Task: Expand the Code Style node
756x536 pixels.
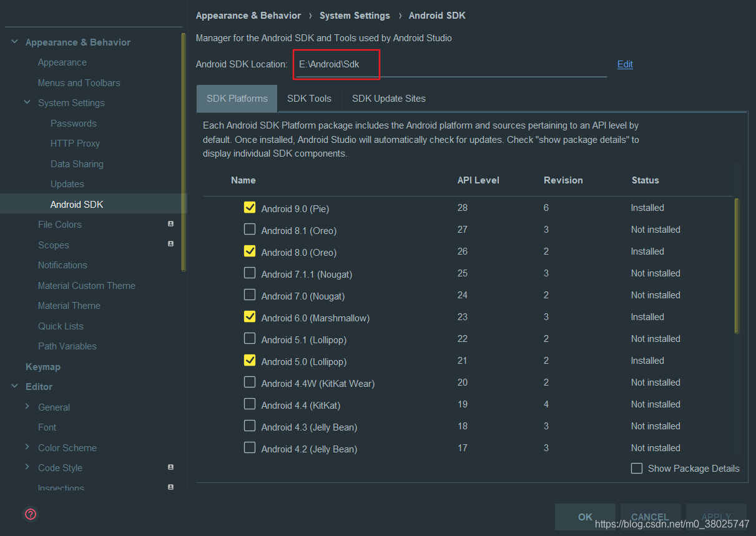Action: point(27,467)
